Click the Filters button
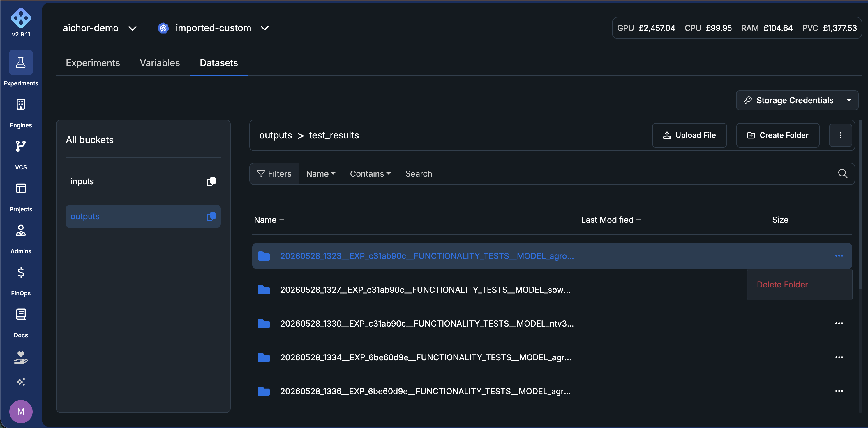The height and width of the screenshot is (428, 868). coord(274,174)
